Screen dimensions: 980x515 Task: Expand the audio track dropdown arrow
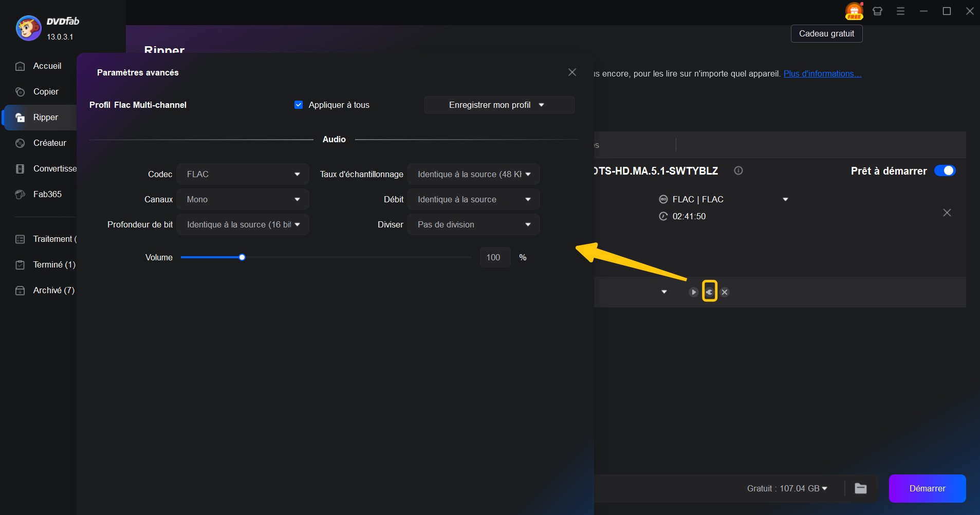coord(664,292)
